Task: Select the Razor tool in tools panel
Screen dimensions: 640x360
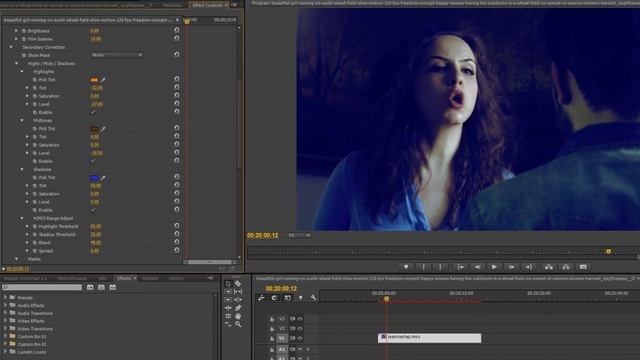Action: coord(238,284)
